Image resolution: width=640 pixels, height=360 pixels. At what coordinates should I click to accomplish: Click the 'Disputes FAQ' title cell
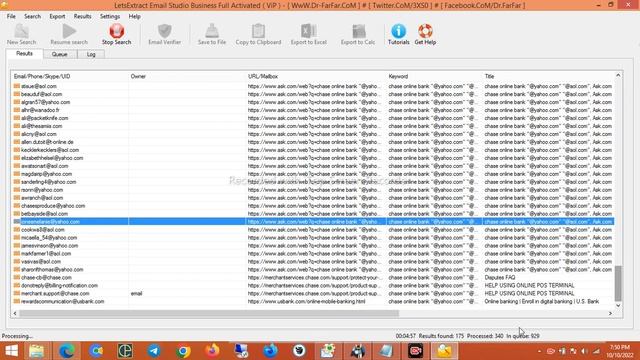[500, 277]
